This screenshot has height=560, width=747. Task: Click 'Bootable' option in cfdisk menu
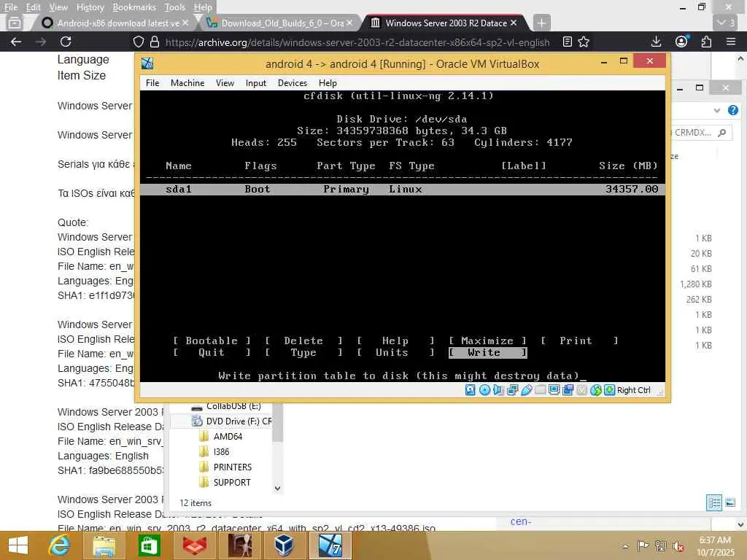coord(212,341)
